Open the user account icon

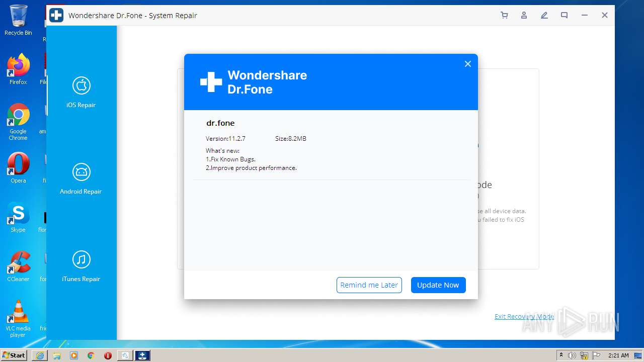click(524, 16)
